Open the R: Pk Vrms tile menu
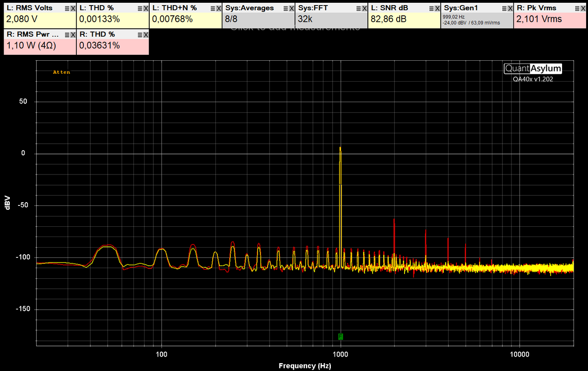Screen dimensions: 588x371 (x=576, y=9)
